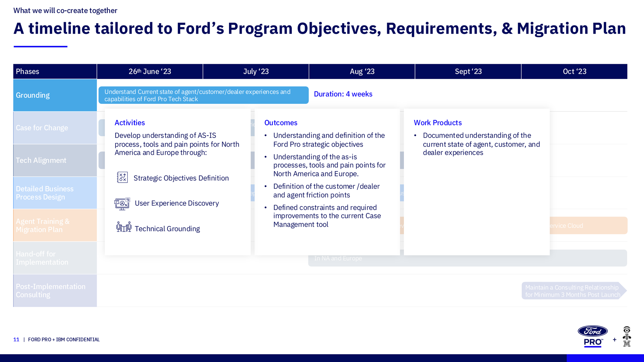Click the Outcomes heading
Screen dimensions: 644x362
point(281,123)
